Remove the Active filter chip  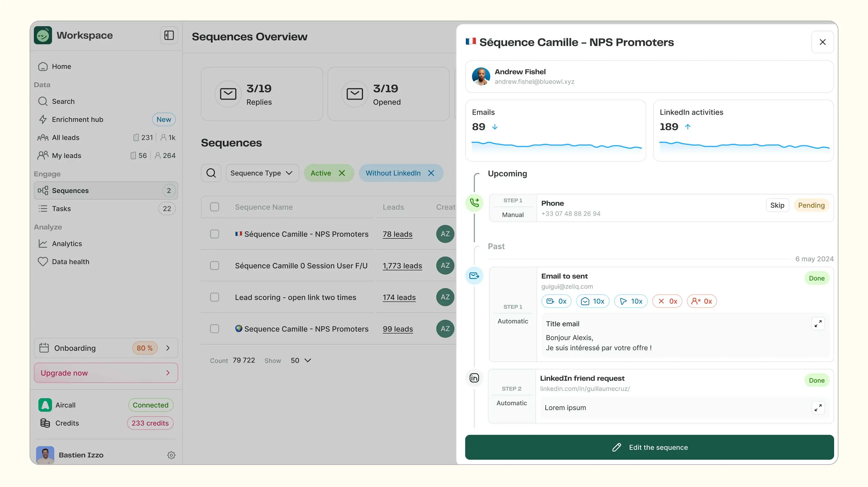point(342,173)
